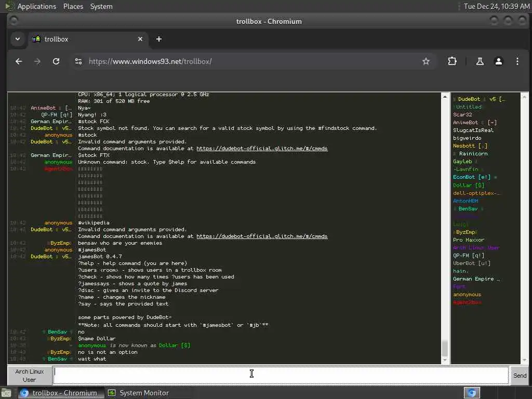Open a new tab with plus button

[x=159, y=39]
